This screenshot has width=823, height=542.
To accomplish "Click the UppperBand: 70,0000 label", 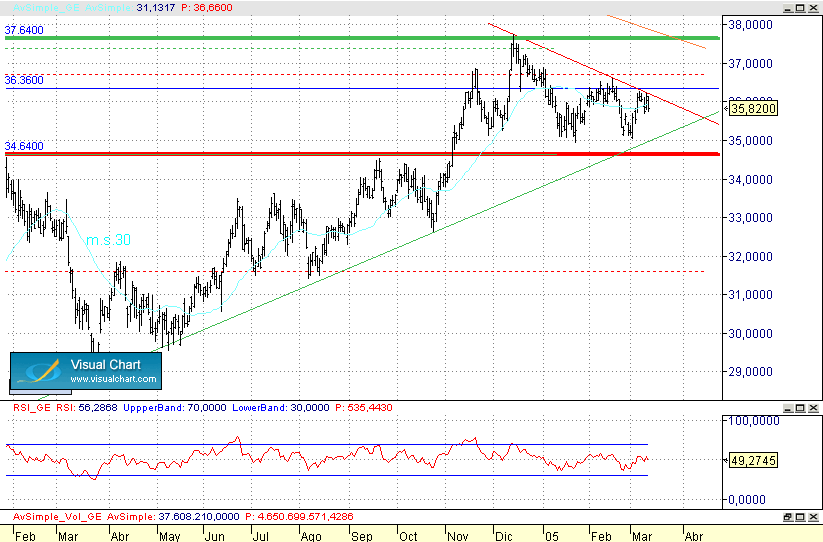I will (x=175, y=408).
